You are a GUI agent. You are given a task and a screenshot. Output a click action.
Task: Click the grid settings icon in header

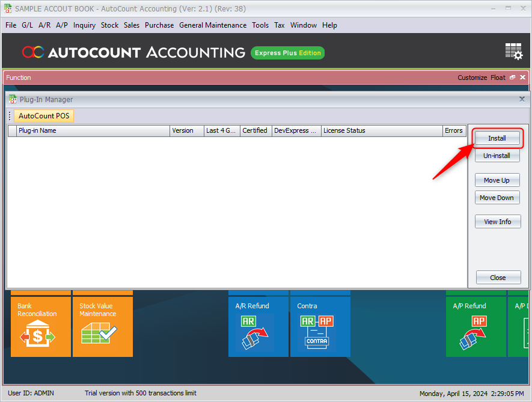coord(513,52)
